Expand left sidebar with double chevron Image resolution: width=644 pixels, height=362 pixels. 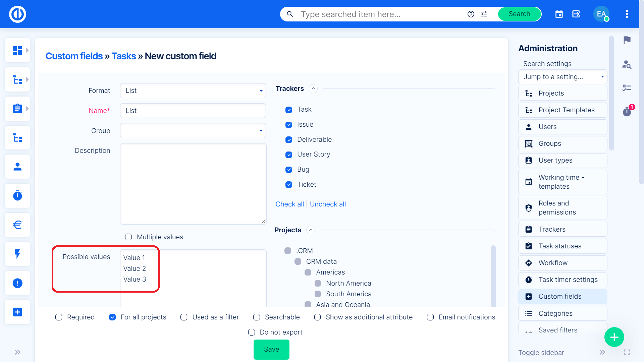(x=17, y=352)
